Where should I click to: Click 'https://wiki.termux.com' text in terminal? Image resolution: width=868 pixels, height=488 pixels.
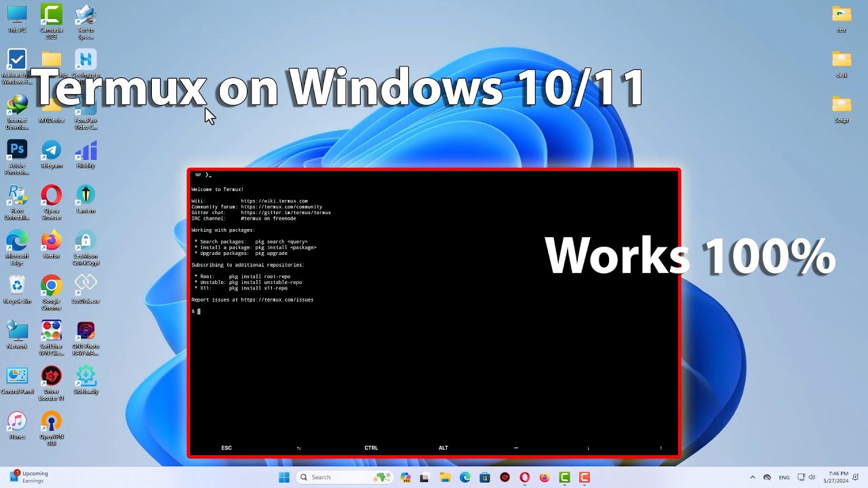274,201
